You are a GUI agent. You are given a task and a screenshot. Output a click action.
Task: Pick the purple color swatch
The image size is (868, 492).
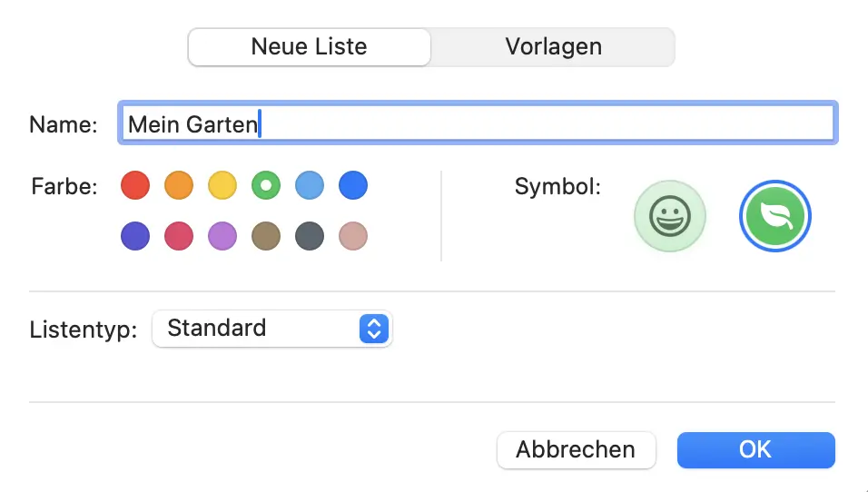[x=222, y=237]
